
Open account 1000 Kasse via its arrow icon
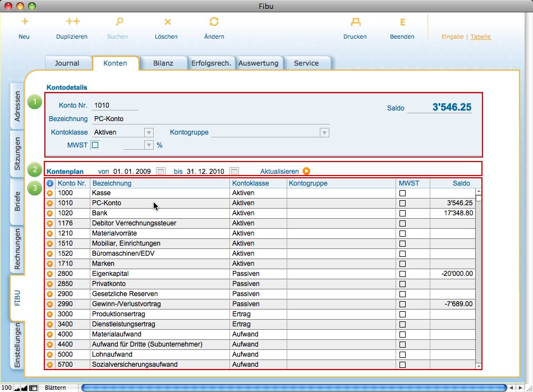coord(50,193)
